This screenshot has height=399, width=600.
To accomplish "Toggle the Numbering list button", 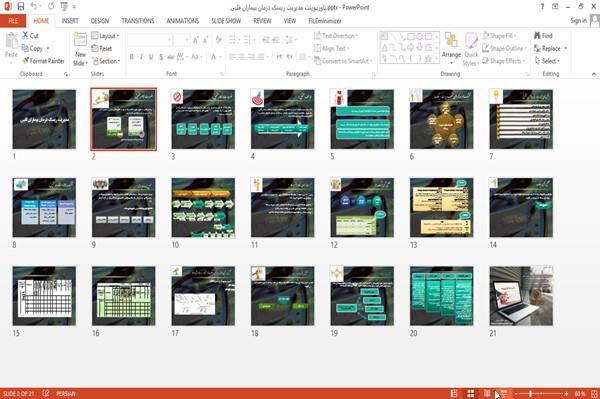I will coord(248,40).
